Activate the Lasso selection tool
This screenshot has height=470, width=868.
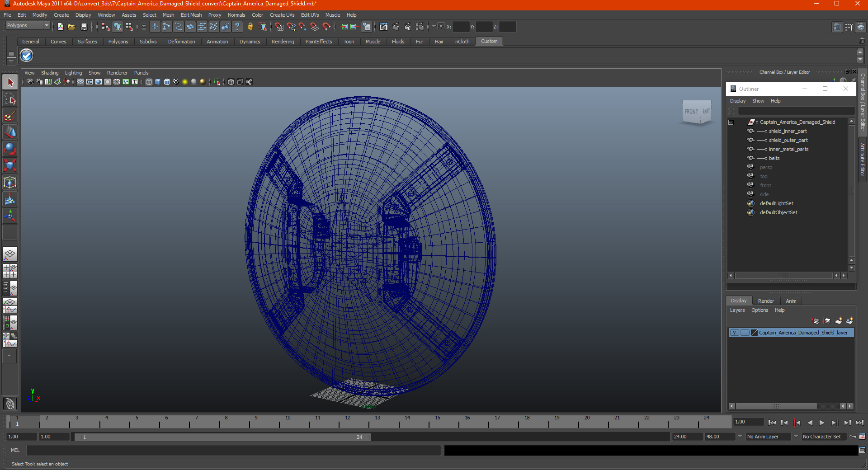(10, 99)
